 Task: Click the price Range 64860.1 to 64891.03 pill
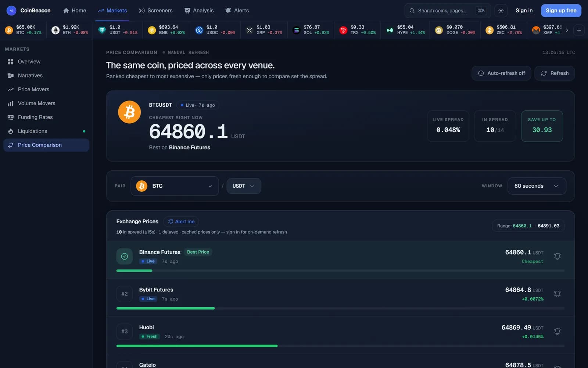click(x=528, y=226)
